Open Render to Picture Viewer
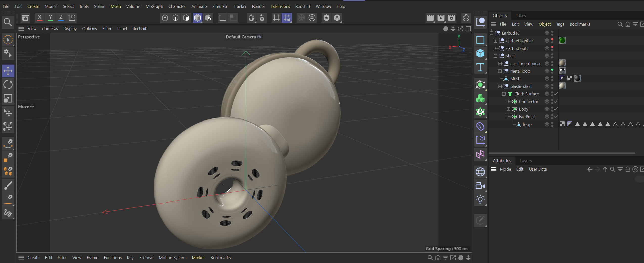Screen dimensions: 644x263 pyautogui.click(x=441, y=18)
